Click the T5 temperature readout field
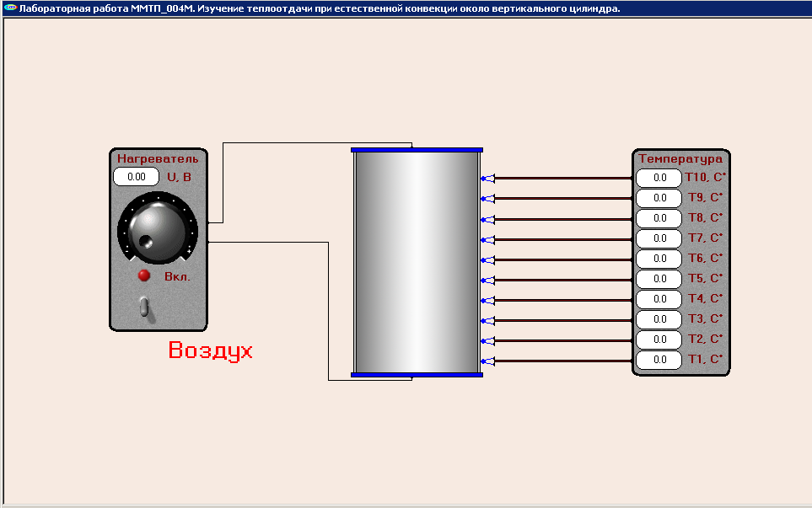 659,279
